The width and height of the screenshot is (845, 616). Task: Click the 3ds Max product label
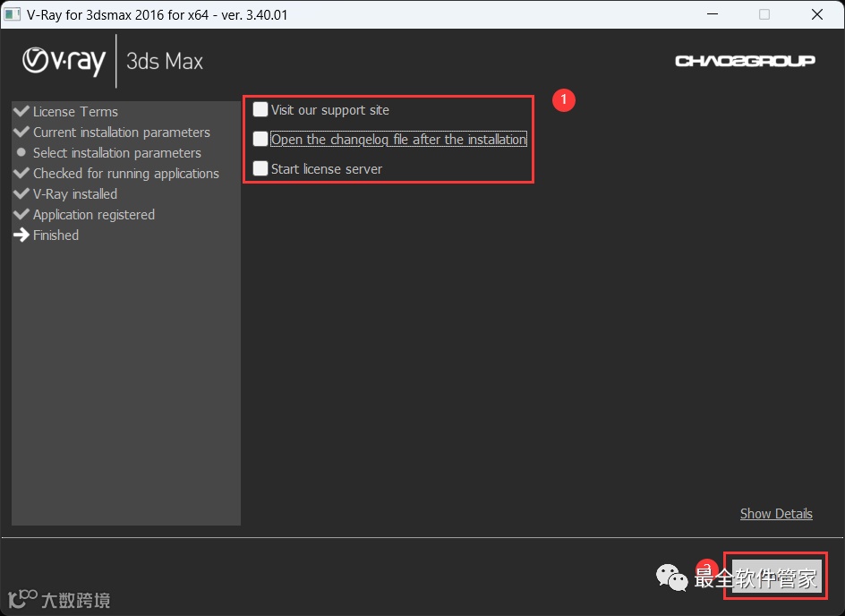[x=165, y=62]
